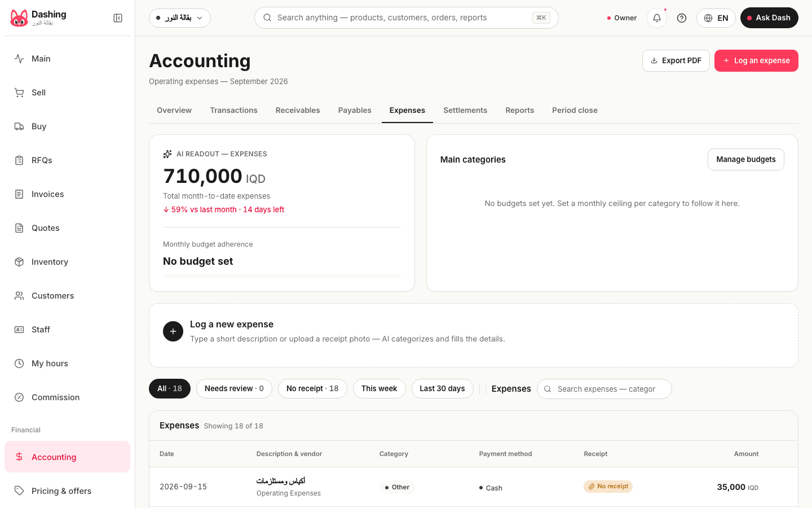Viewport: 812px width, 508px height.
Task: Click the plus icon in Log a new expense
Action: [x=173, y=331]
